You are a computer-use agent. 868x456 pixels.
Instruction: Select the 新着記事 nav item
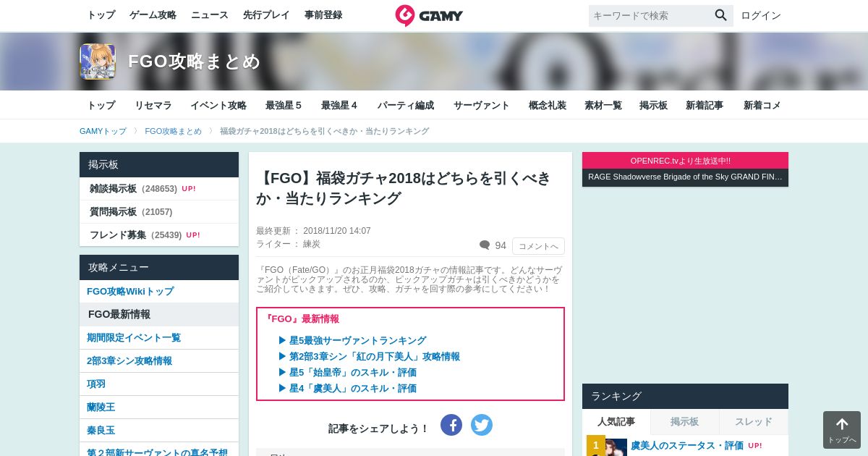coord(705,105)
